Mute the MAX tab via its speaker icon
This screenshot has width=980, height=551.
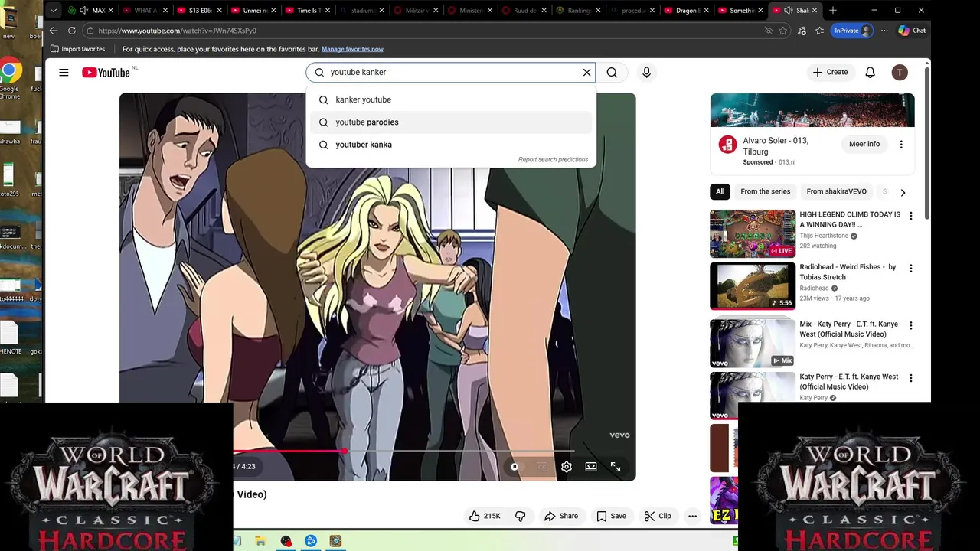83,11
